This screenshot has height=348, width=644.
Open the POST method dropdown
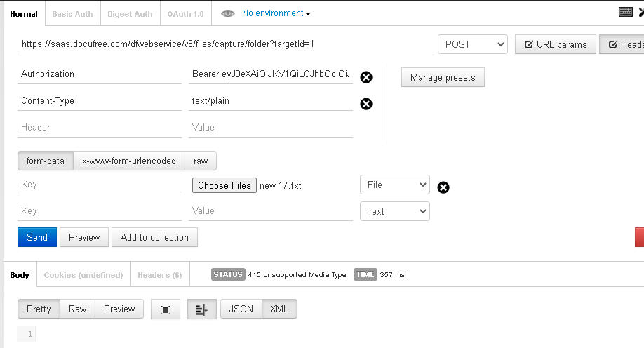[x=473, y=44]
